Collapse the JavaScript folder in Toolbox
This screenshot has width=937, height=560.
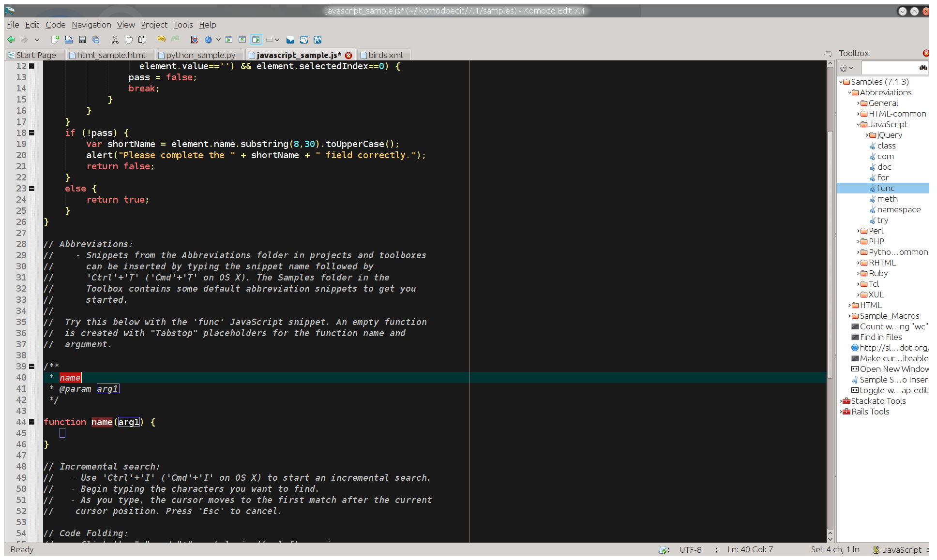click(x=859, y=124)
